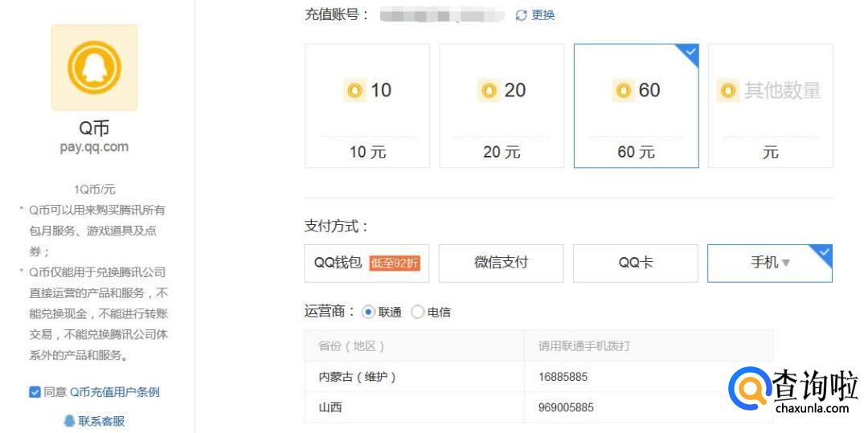Click the 支付方式 label
The image size is (868, 433).
pos(337,227)
